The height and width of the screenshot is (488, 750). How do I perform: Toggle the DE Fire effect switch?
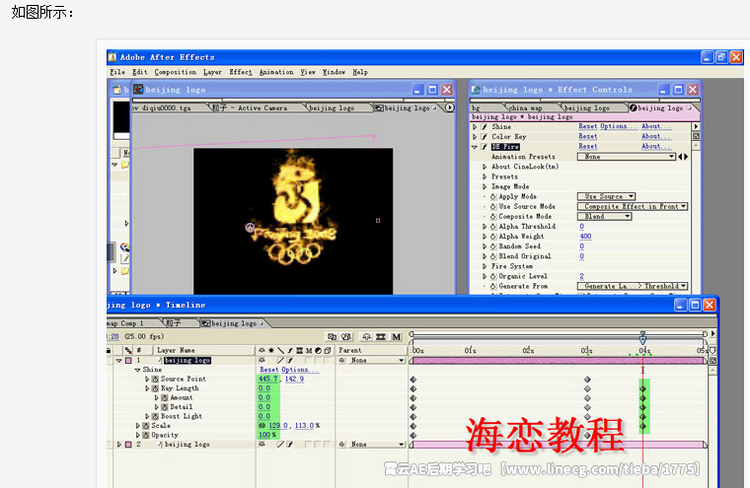484,147
